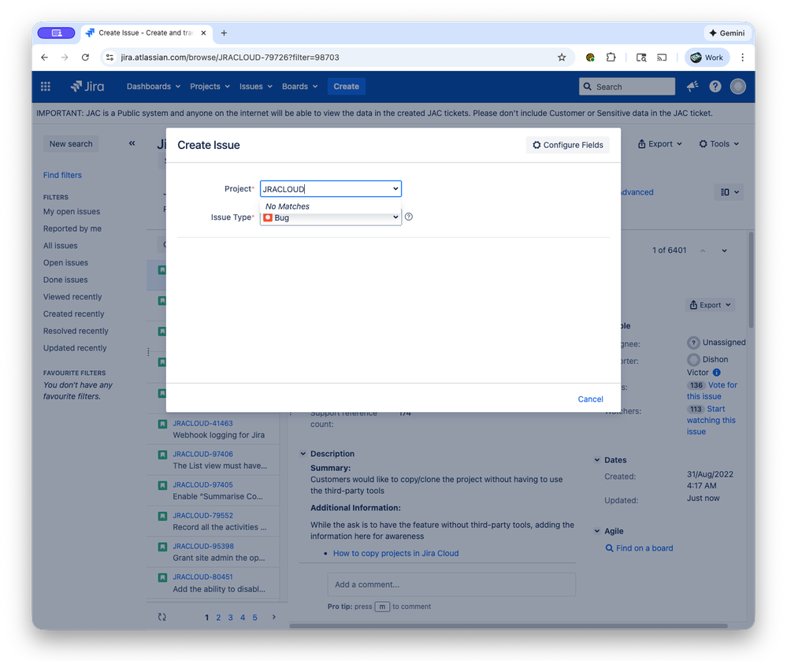Screen dimensions: 787x672
Task: Open the notifications megaphone icon
Action: click(x=692, y=87)
